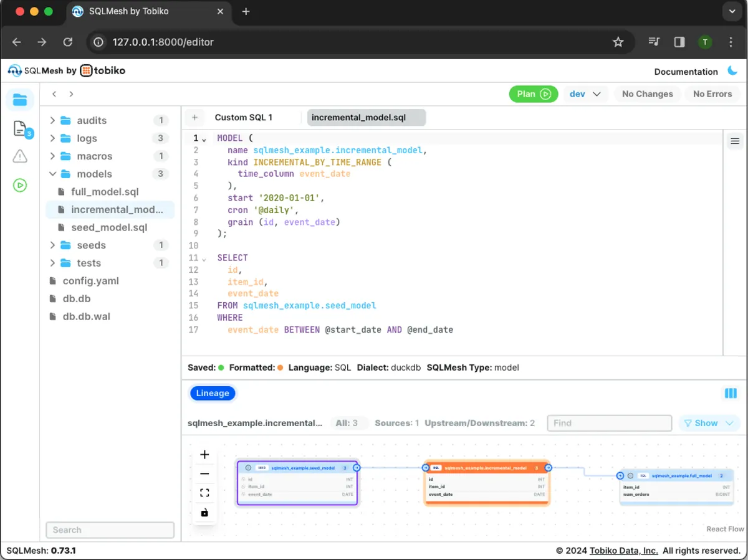View the site information icon in address bar

click(98, 42)
